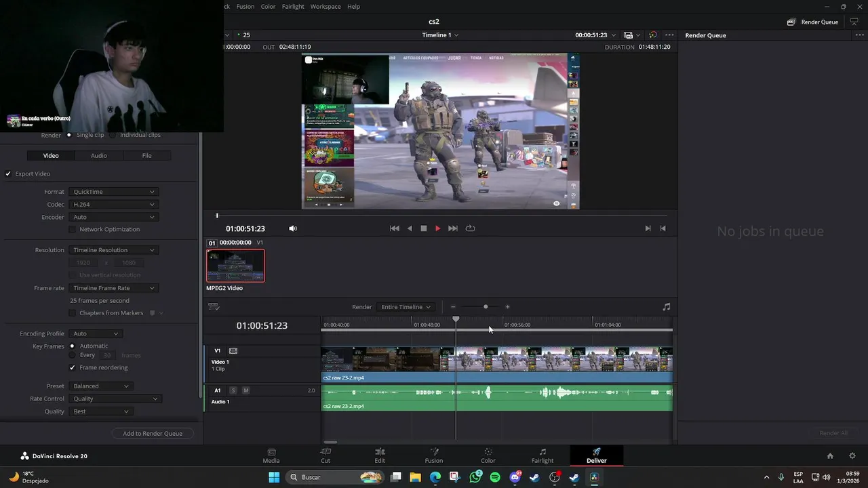The height and width of the screenshot is (488, 868).
Task: Open the Help menu
Action: coord(353,6)
